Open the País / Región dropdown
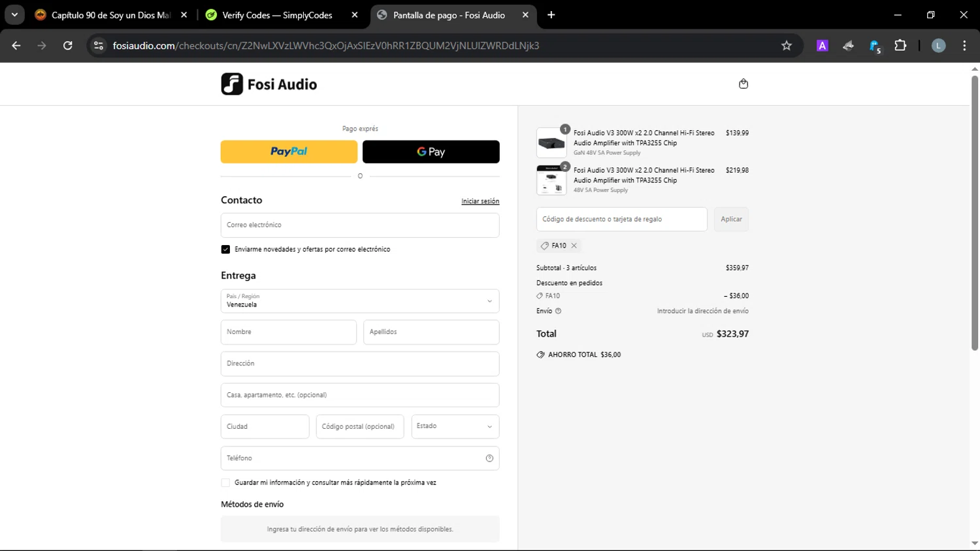Viewport: 980px width, 551px height. [x=360, y=301]
